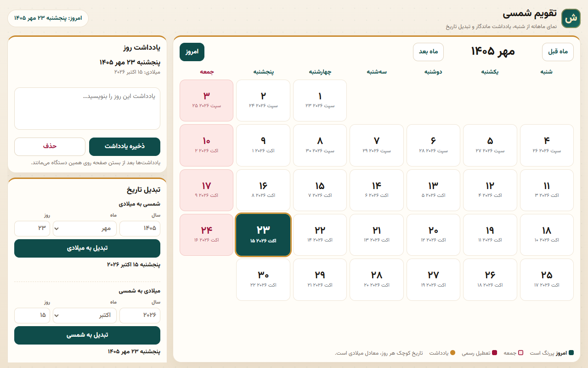Click the Shamsi day field ۲۳

(32, 229)
